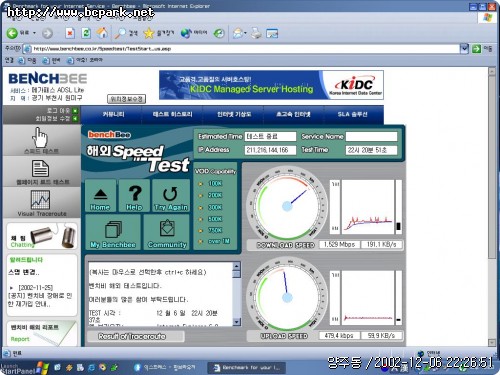Open the Search magnifier toolbar icon
Image resolution: width=500 pixels, height=375 pixels.
tap(120, 33)
